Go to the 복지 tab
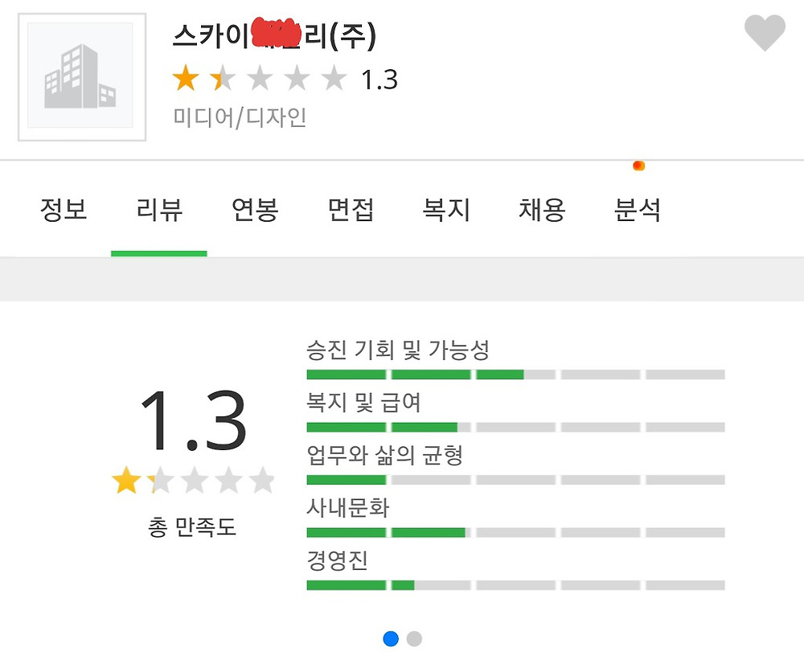 (x=446, y=211)
